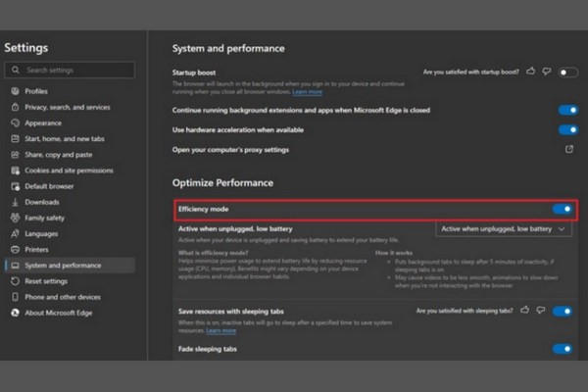Toggle off Fade sleeping tabs
Viewport: 588px width, 392px height.
point(562,349)
